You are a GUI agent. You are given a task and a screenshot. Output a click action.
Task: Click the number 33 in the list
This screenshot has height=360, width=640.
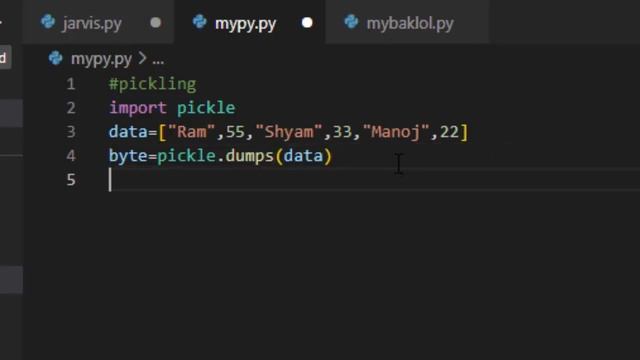(342, 132)
